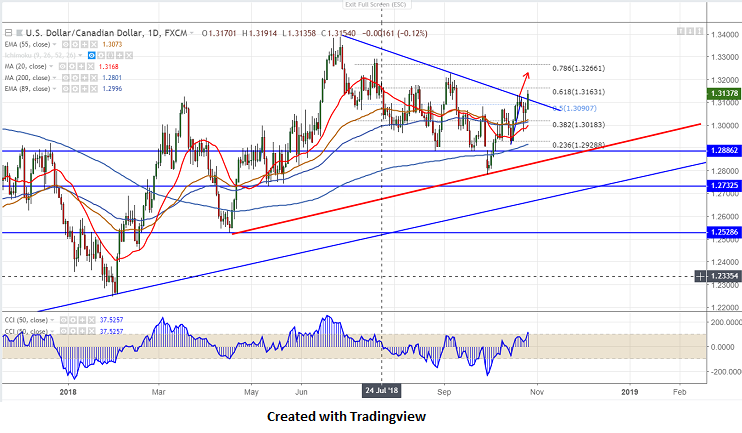Select horizontal line price label 1.25286
Screen dimensions: 742x433
(x=724, y=232)
